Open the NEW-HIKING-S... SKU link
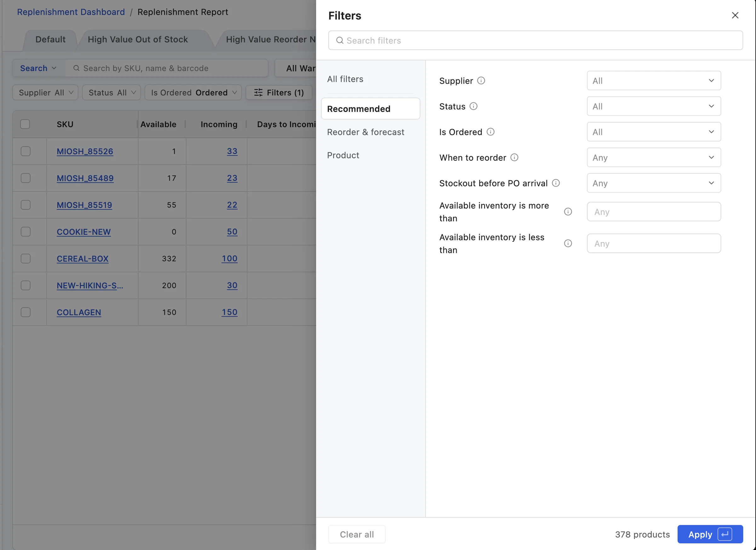756x550 pixels. point(90,286)
